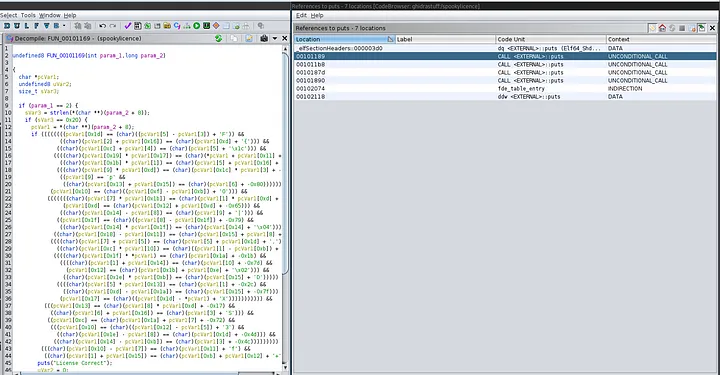Click FUN_00101169 function name in decompiler
This screenshot has width=720, height=375.
pyautogui.click(x=66, y=56)
